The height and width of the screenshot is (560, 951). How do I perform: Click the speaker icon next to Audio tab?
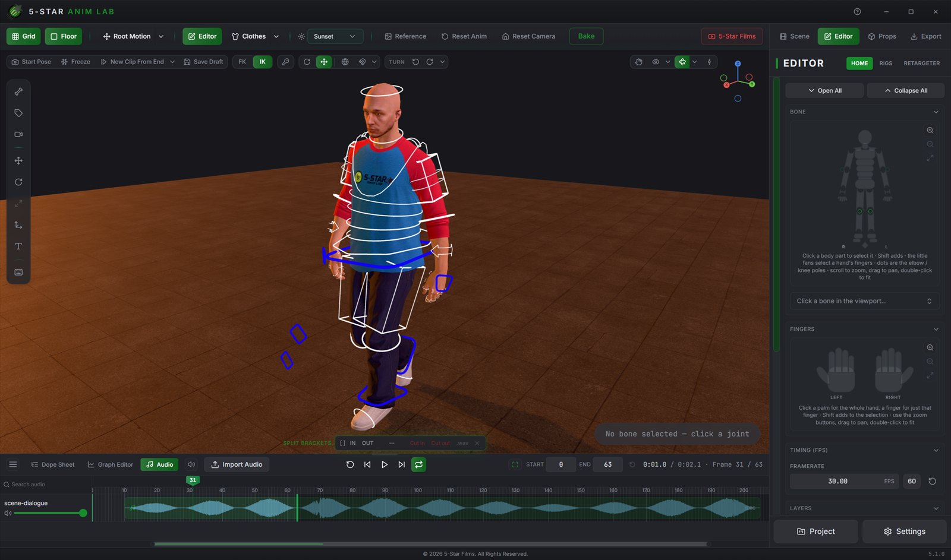point(191,464)
